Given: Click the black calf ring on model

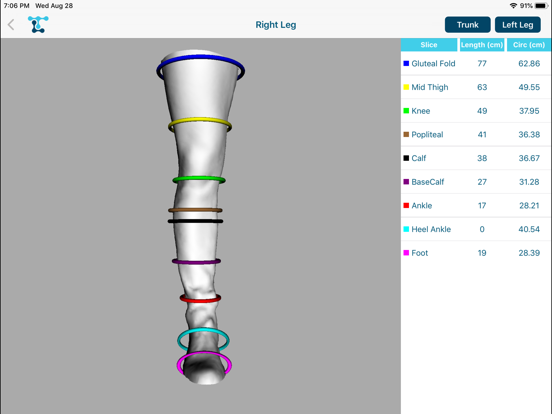Looking at the screenshot, I should pyautogui.click(x=195, y=221).
